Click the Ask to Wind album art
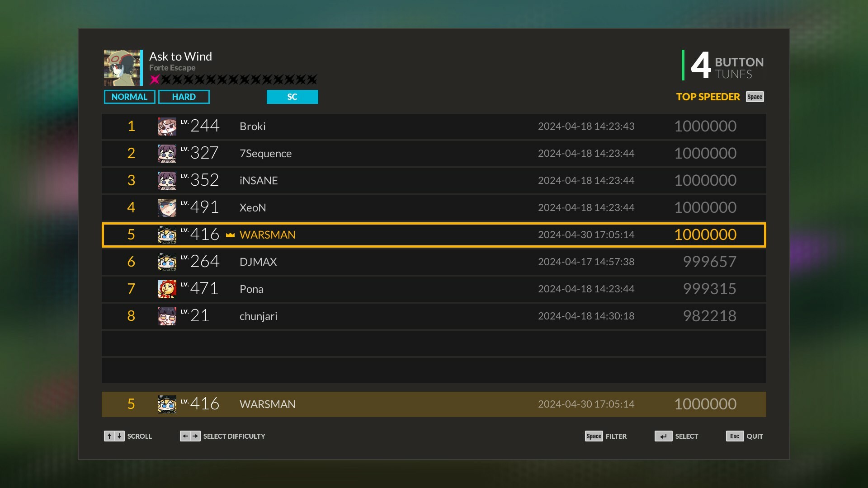 pos(122,69)
